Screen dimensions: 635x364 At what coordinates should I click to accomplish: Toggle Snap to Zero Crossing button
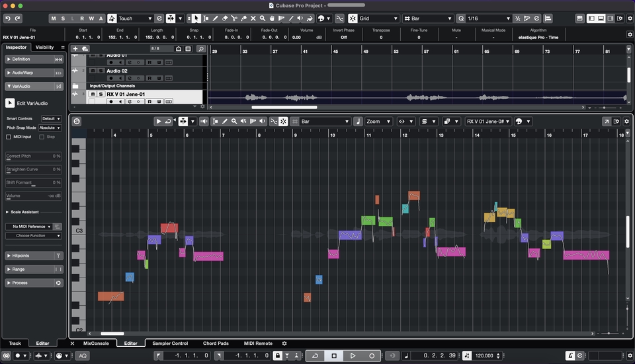[x=340, y=18]
